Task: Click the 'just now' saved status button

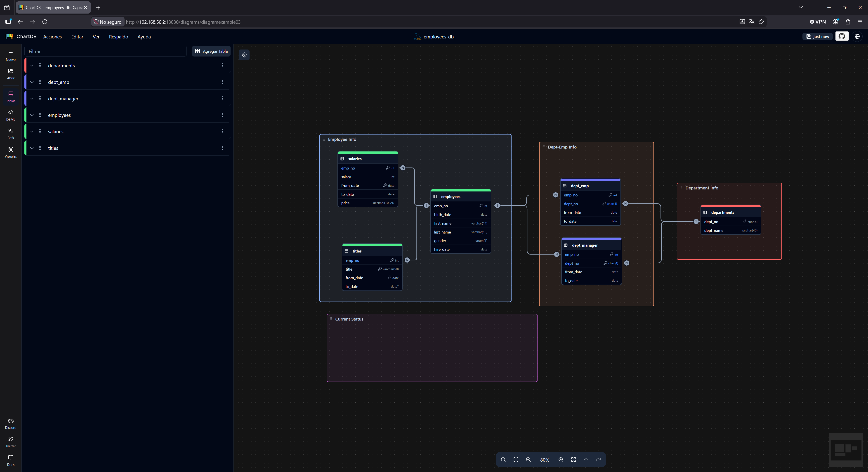Action: click(x=818, y=36)
